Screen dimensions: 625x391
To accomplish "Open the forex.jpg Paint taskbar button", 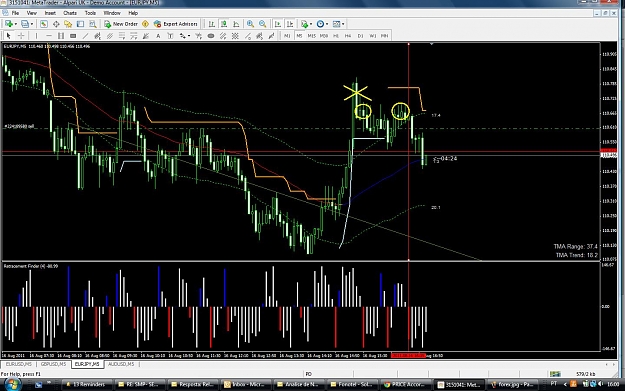I will click(514, 385).
